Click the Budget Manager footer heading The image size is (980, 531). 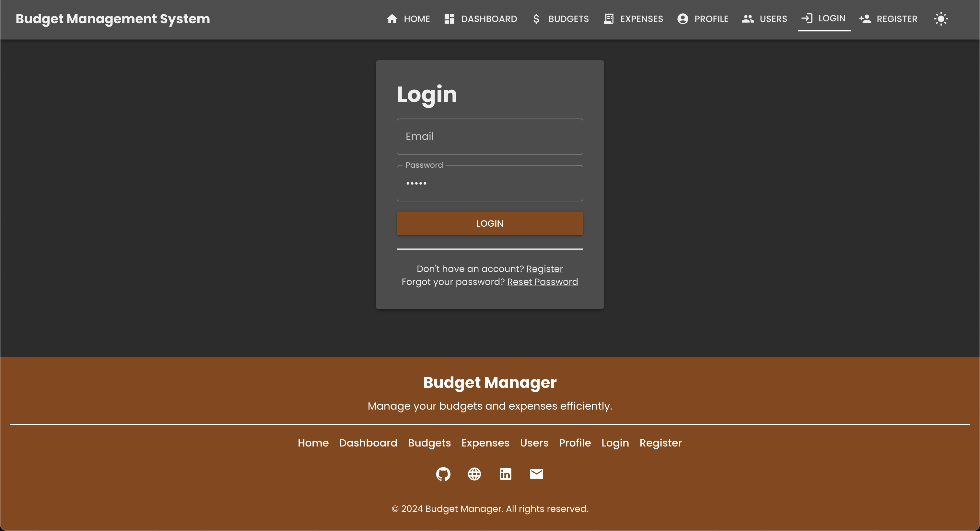pyautogui.click(x=490, y=382)
